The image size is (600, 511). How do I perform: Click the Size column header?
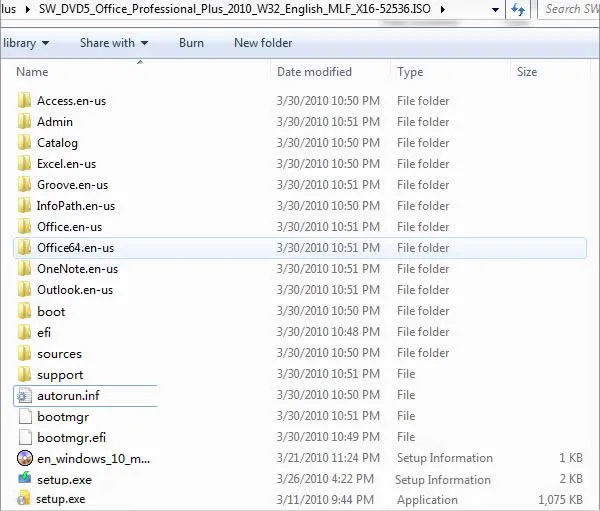[527, 72]
